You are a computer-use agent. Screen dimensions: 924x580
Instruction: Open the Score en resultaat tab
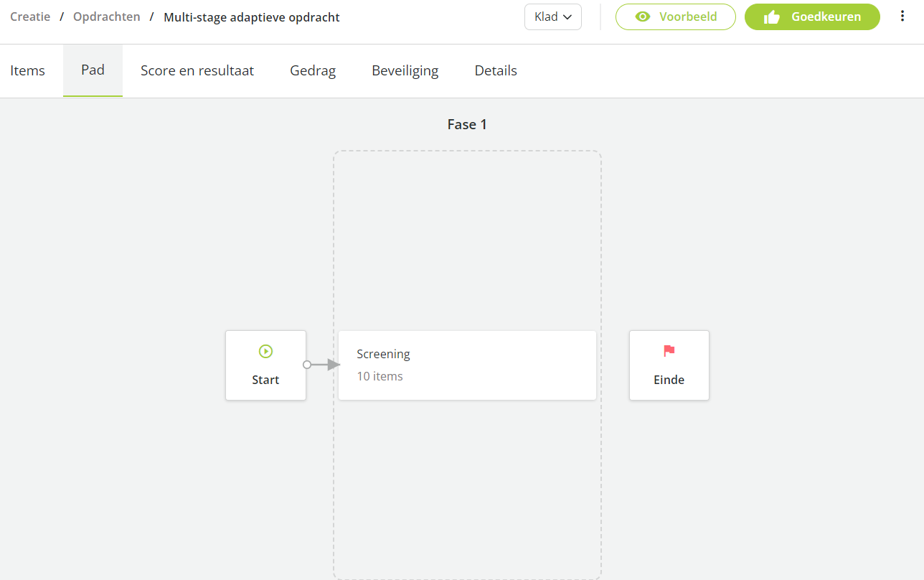pos(197,70)
